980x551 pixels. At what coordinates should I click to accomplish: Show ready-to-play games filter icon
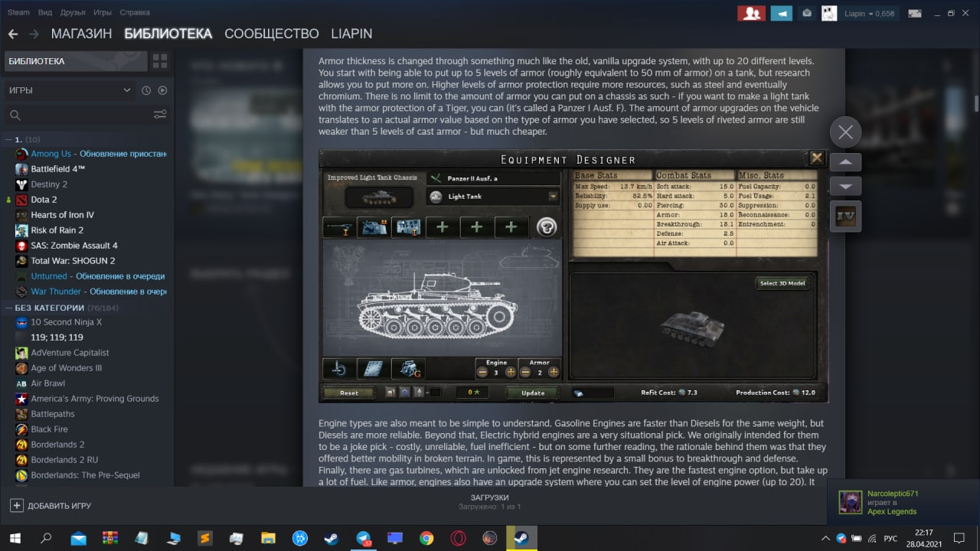(x=162, y=90)
